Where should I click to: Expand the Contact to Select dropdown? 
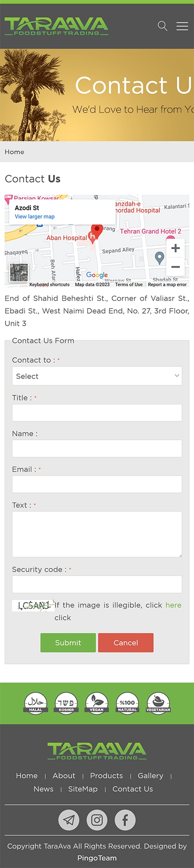(97, 376)
